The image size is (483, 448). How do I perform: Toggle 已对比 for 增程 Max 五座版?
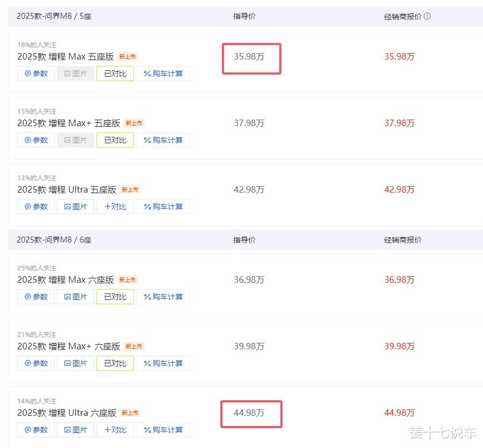115,74
